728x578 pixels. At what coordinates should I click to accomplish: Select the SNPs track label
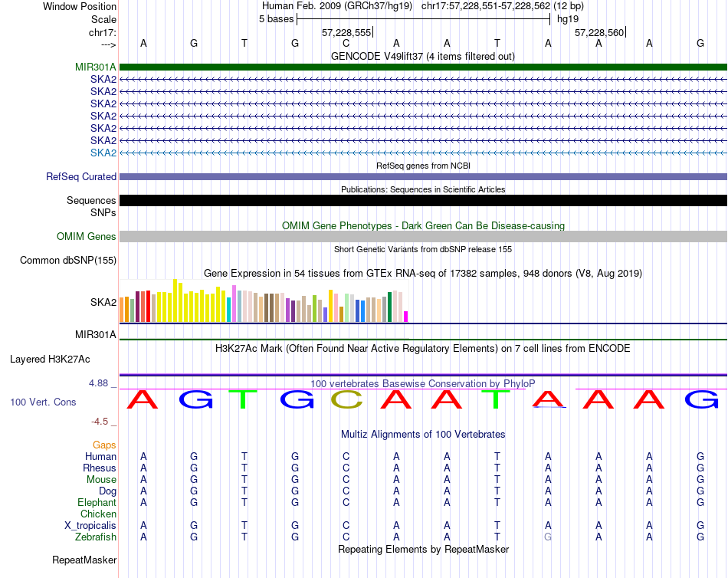103,212
